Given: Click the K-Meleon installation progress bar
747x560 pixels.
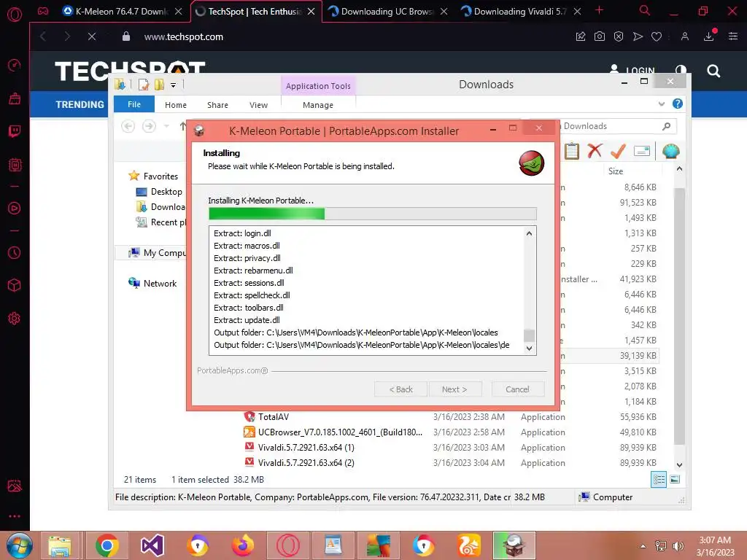Looking at the screenshot, I should click(x=373, y=214).
